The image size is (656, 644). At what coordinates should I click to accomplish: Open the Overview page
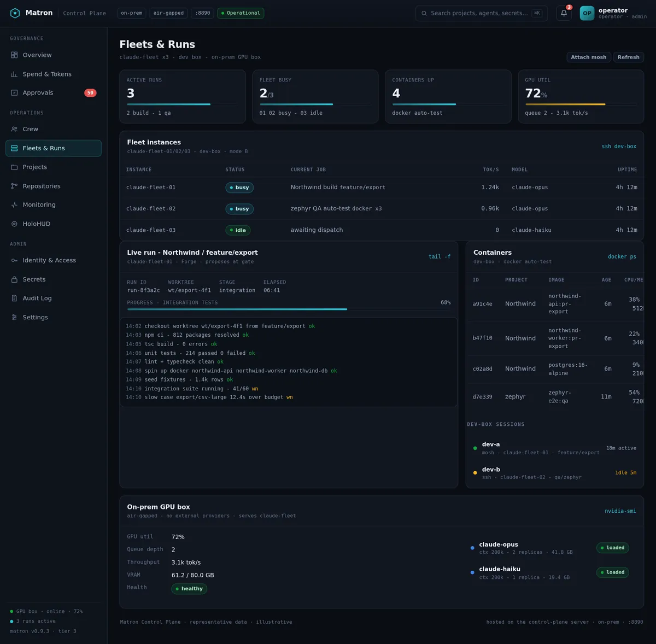point(54,55)
